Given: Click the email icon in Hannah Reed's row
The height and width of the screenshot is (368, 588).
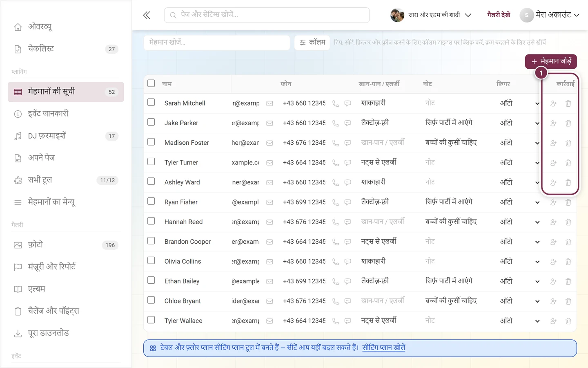Looking at the screenshot, I should (269, 222).
